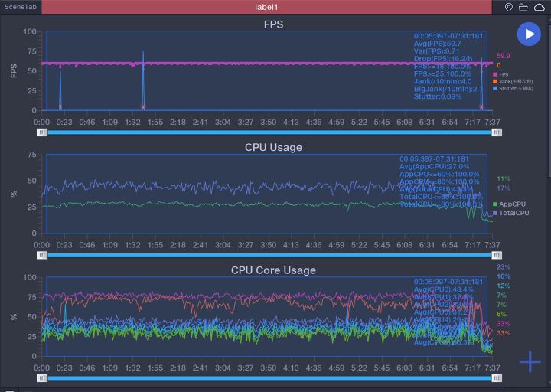
Task: Click the CPU Usage left range handle
Action: [43, 255]
